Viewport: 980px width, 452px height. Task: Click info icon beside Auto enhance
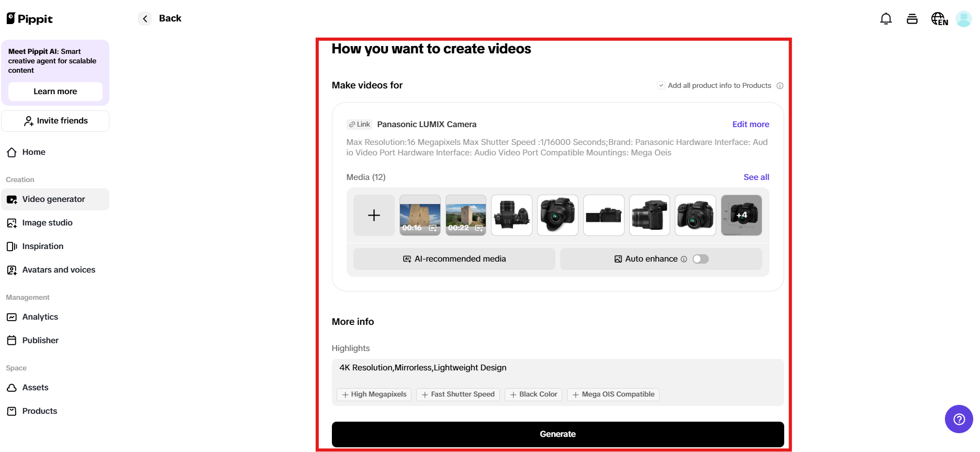[684, 259]
